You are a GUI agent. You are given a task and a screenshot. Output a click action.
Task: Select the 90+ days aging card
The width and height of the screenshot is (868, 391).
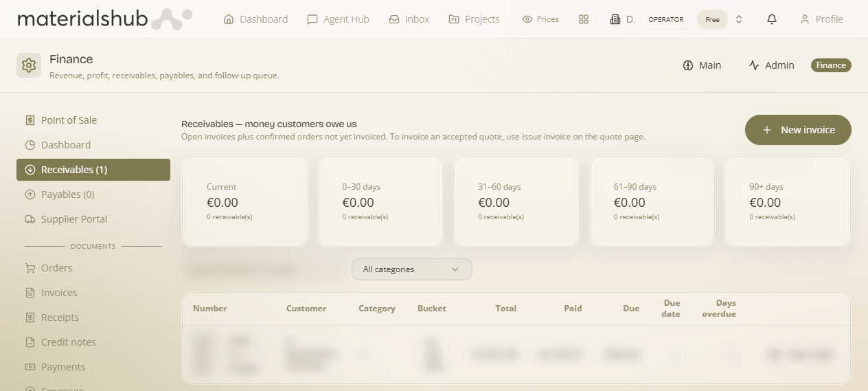pyautogui.click(x=787, y=202)
